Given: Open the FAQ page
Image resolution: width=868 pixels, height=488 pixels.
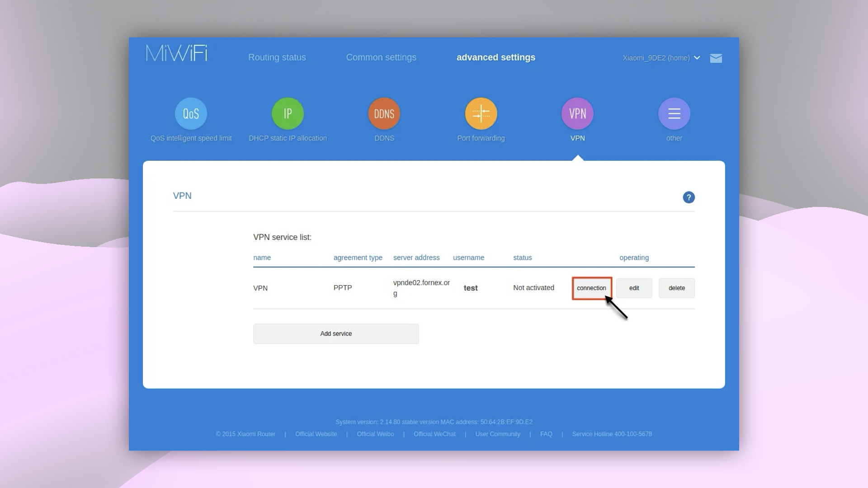Looking at the screenshot, I should (546, 434).
